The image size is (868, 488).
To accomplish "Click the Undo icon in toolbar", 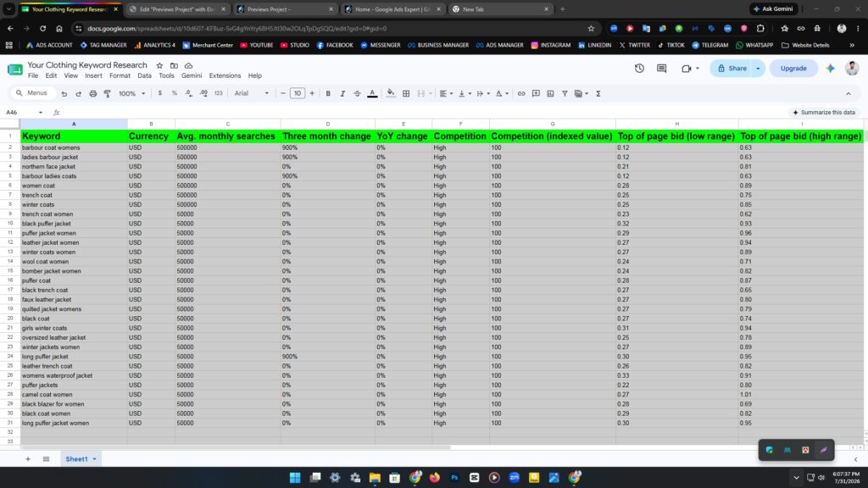I will tap(64, 93).
